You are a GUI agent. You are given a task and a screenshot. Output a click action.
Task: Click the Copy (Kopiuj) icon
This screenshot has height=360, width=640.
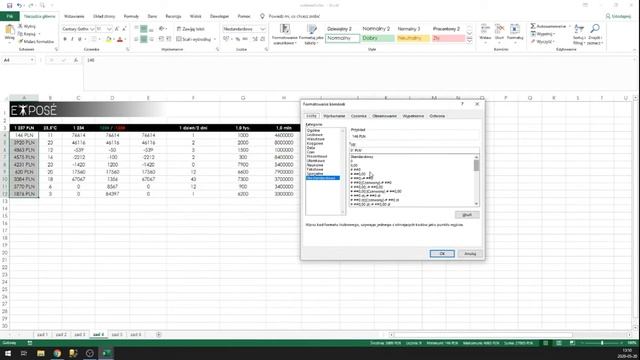pos(20,34)
